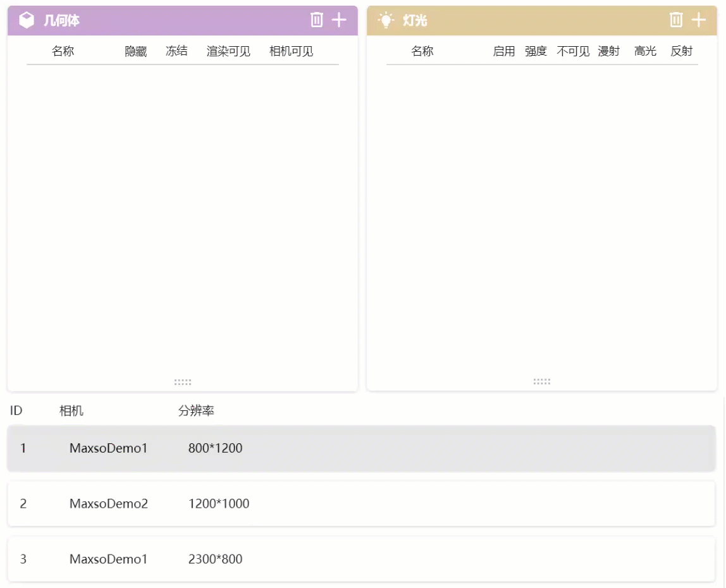The image size is (726, 588).
Task: Click the 反射 column header
Action: pyautogui.click(x=682, y=51)
